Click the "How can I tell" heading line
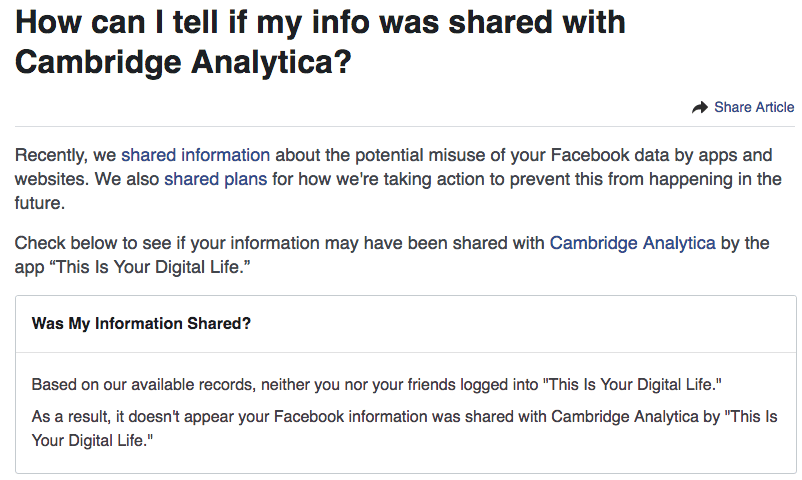The height and width of the screenshot is (480, 802). tap(320, 22)
